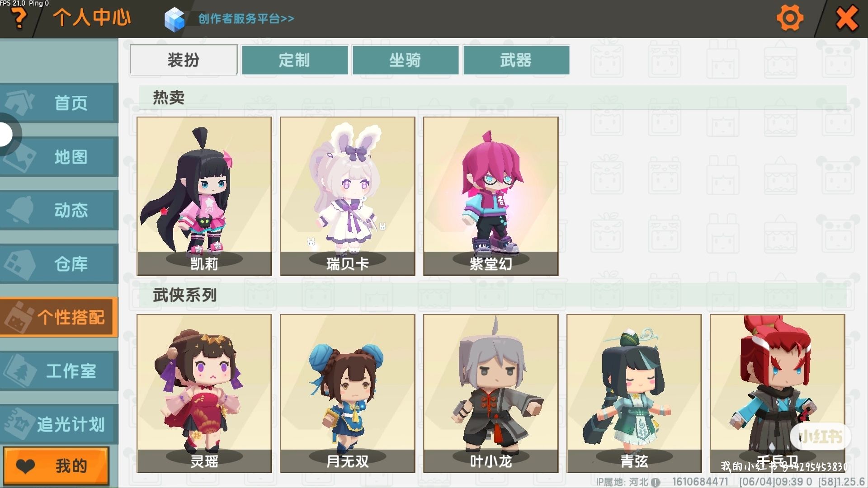
Task: Open the creator service platform link
Action: click(x=246, y=19)
